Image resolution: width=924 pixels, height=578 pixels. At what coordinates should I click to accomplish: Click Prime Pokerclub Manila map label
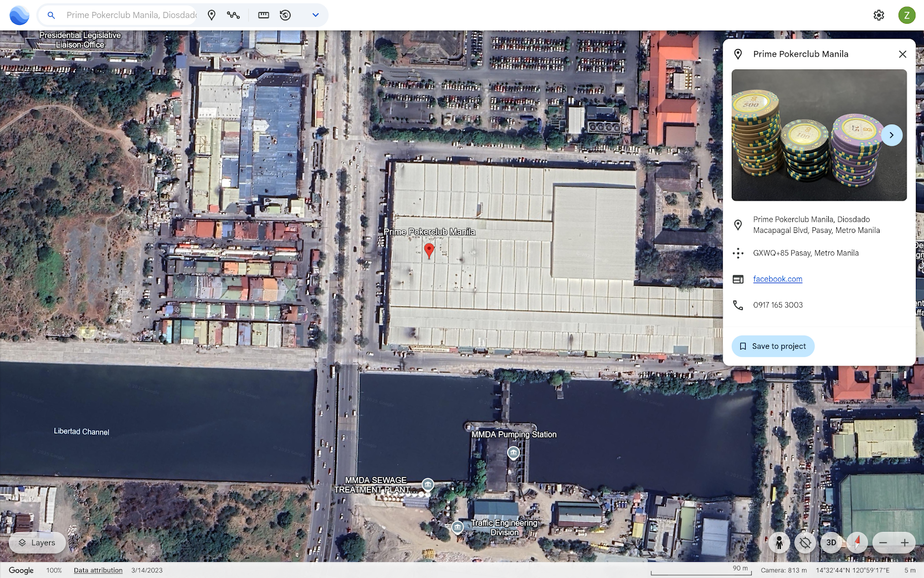(x=430, y=232)
